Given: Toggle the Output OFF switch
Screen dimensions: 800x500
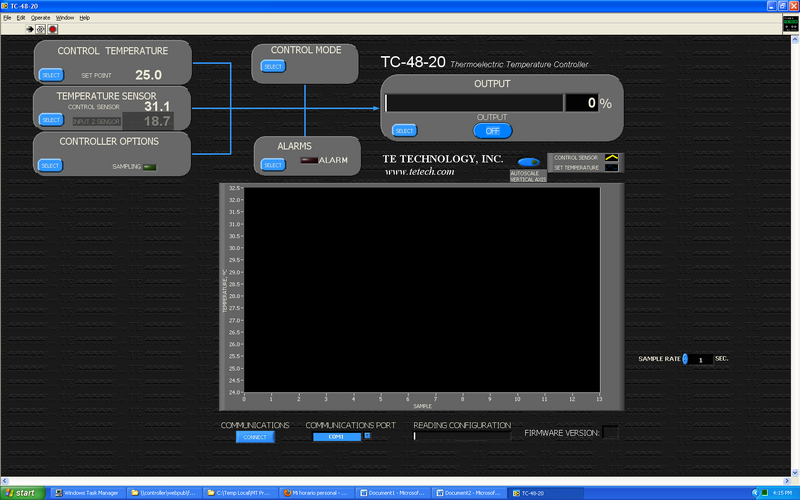Looking at the screenshot, I should tap(492, 131).
